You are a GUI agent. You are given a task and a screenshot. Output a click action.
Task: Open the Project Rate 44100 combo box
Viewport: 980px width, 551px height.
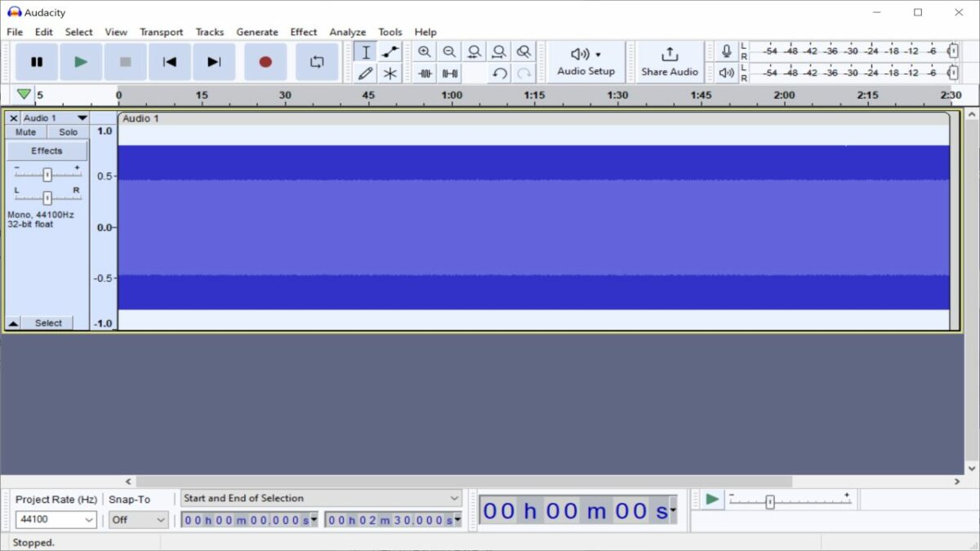pos(56,519)
